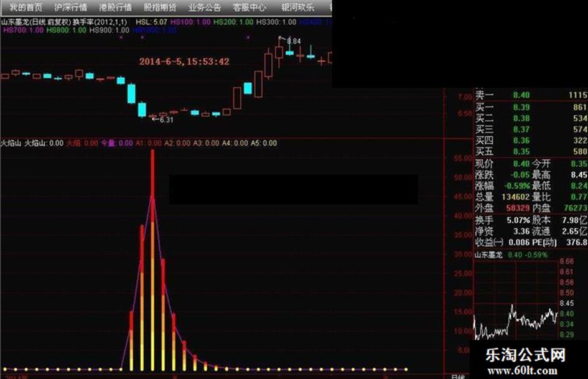
Task: Click the A5: 0.00 indicator label
Action: pyautogui.click(x=264, y=143)
